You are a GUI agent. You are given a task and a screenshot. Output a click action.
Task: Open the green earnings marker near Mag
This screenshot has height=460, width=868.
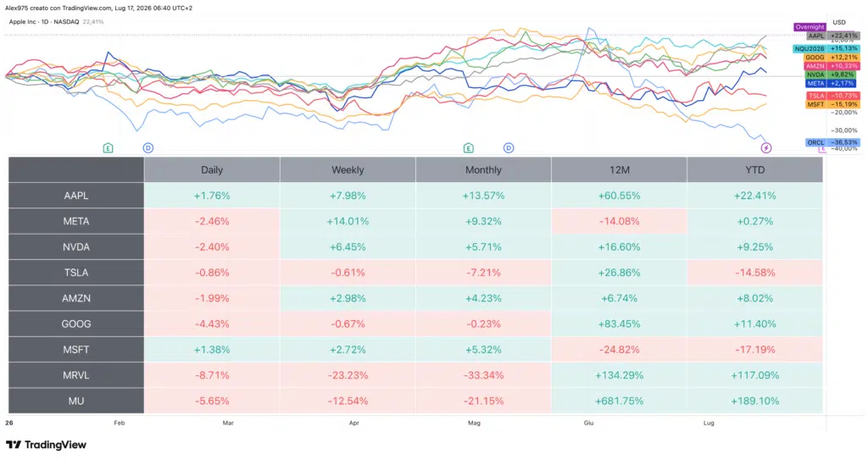point(468,147)
